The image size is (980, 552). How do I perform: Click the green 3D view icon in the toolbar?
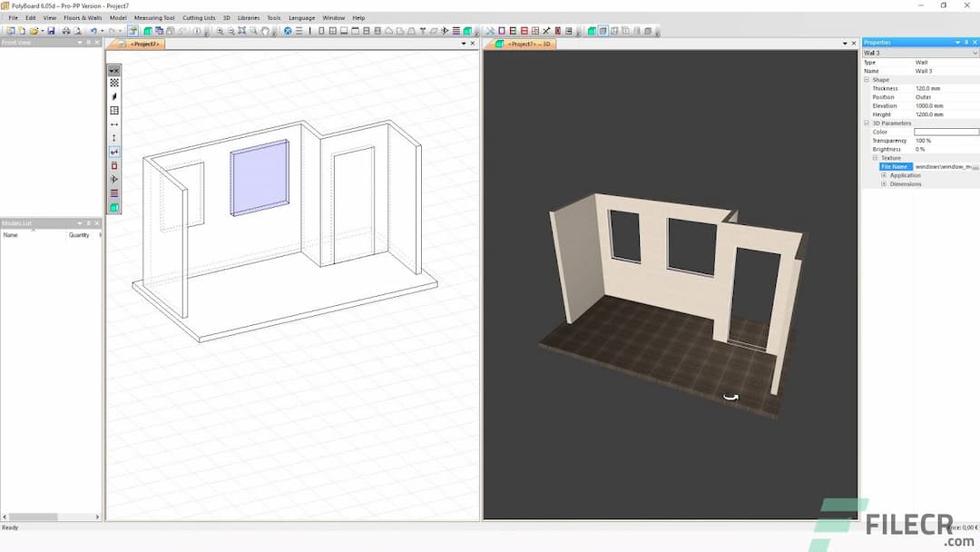(148, 29)
